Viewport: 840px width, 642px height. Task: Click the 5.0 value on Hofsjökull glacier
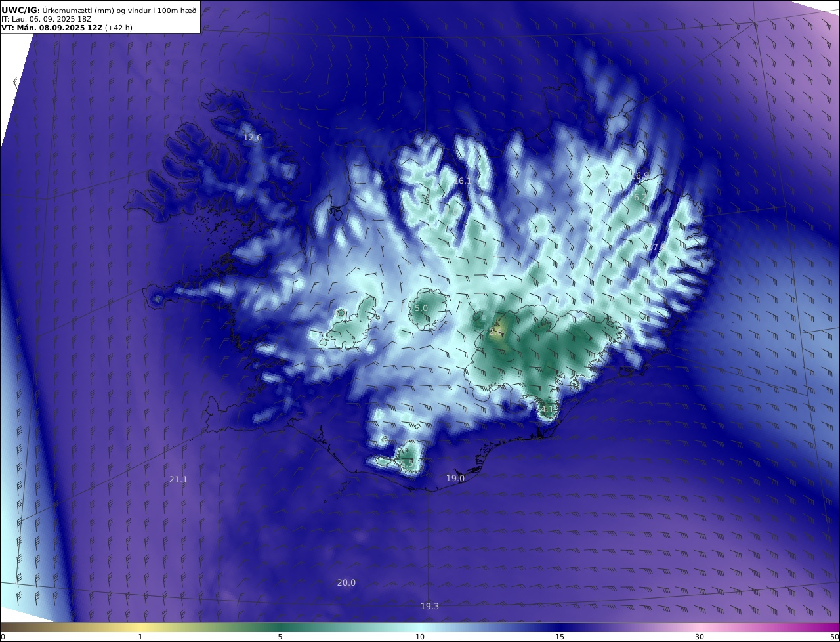tap(421, 309)
